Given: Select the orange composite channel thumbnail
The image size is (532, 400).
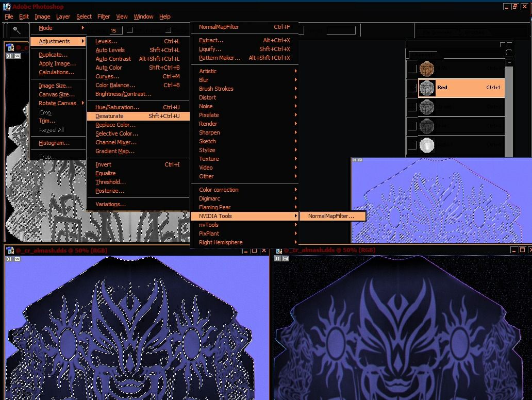Looking at the screenshot, I should (427, 69).
